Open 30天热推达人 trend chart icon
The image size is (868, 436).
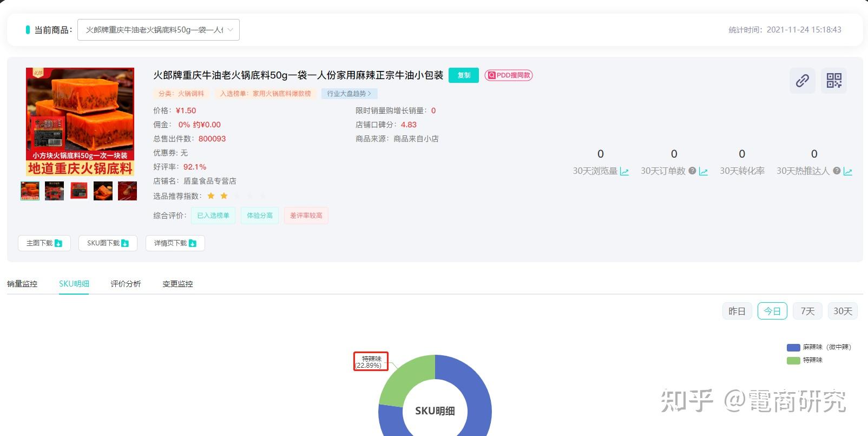[847, 172]
